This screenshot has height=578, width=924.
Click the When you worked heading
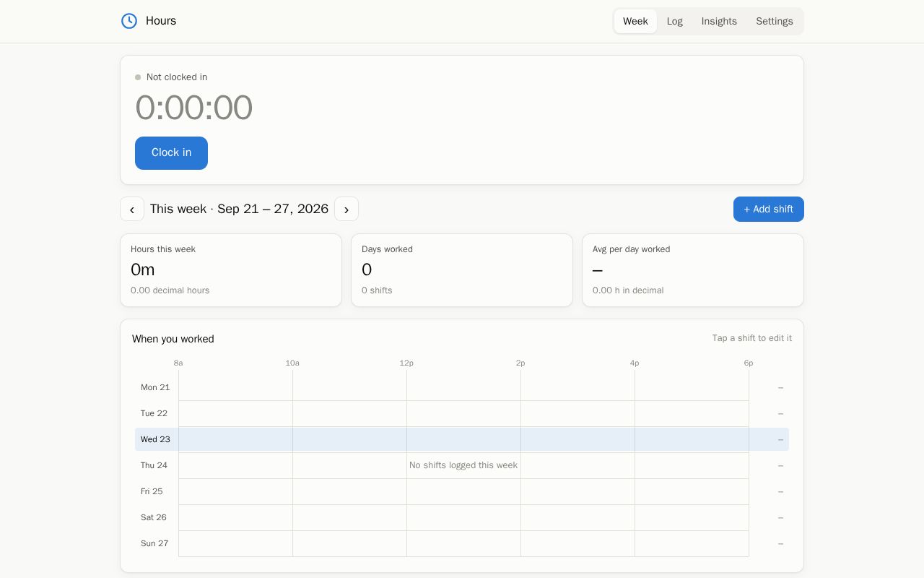pos(173,339)
